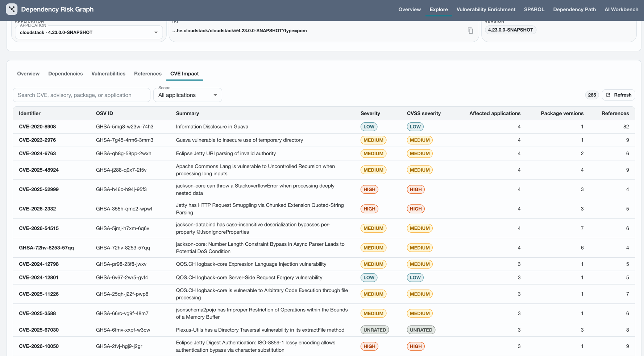Click the Affected applications column header
This screenshot has height=356, width=644.
[x=495, y=113]
